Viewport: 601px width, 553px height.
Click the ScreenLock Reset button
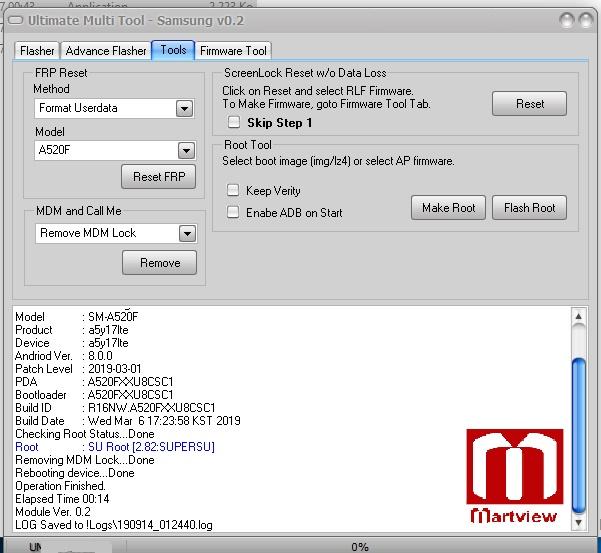[x=529, y=104]
